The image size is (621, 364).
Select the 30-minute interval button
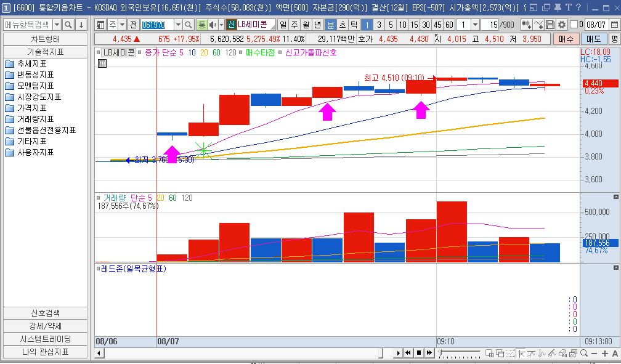click(426, 25)
